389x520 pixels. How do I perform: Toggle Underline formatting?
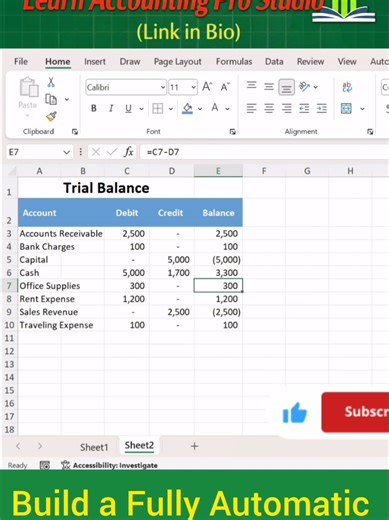coord(128,108)
